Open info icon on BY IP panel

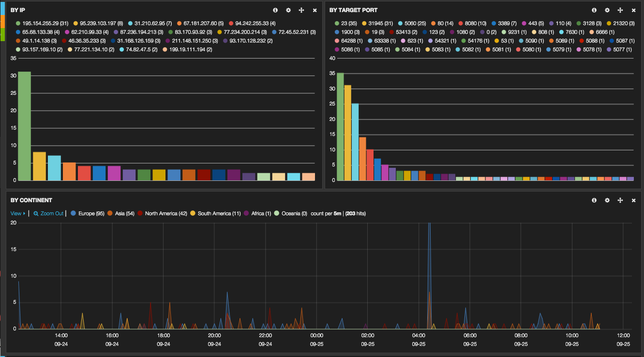275,10
